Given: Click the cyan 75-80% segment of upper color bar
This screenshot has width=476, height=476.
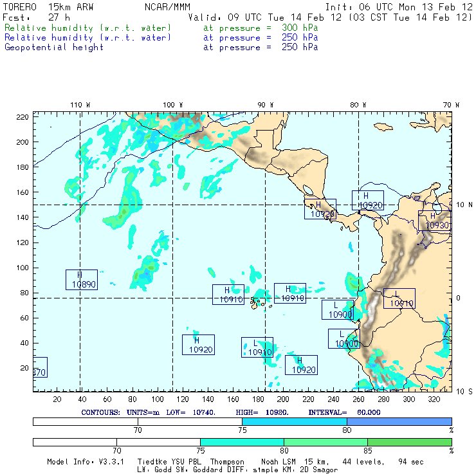Looking at the screenshot, I should [295, 421].
